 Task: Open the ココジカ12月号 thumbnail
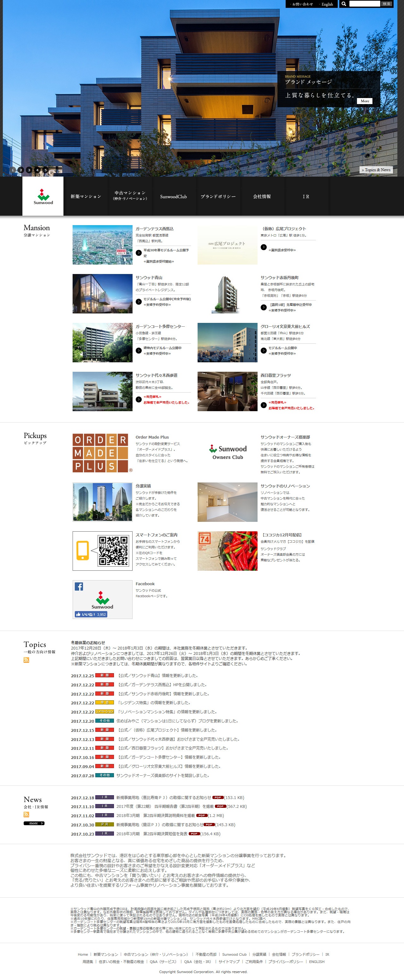(227, 551)
